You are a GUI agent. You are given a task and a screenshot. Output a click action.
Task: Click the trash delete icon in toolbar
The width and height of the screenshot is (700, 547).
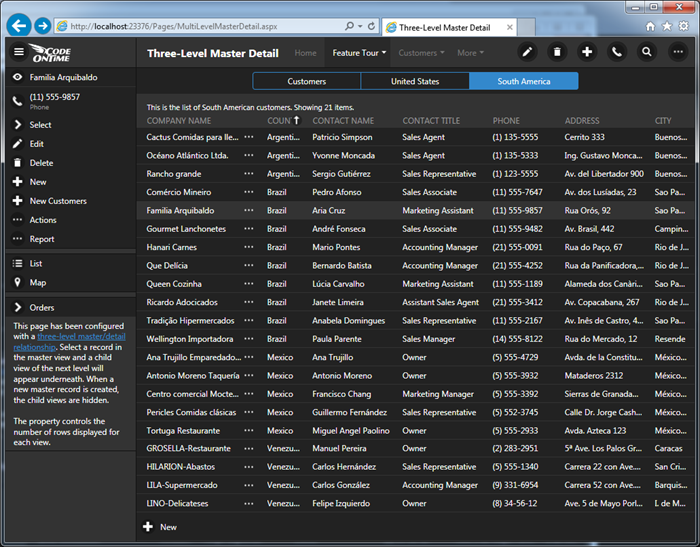(x=557, y=52)
